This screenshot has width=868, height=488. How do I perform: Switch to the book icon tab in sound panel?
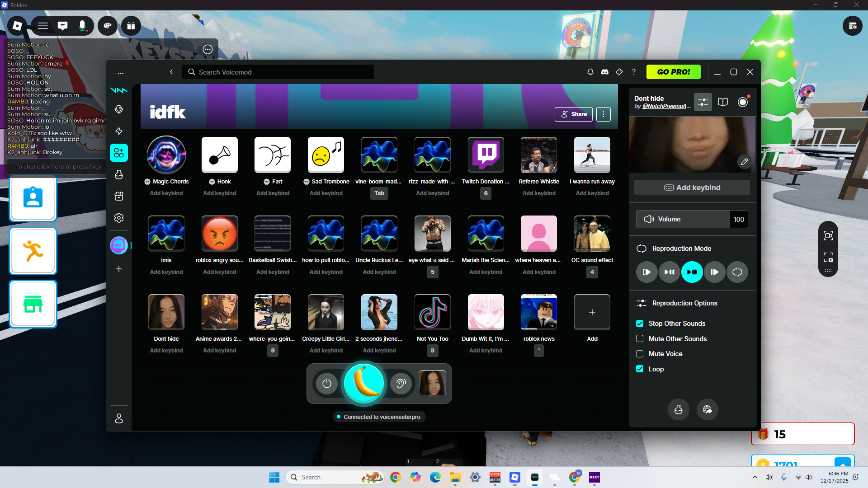[x=723, y=102]
